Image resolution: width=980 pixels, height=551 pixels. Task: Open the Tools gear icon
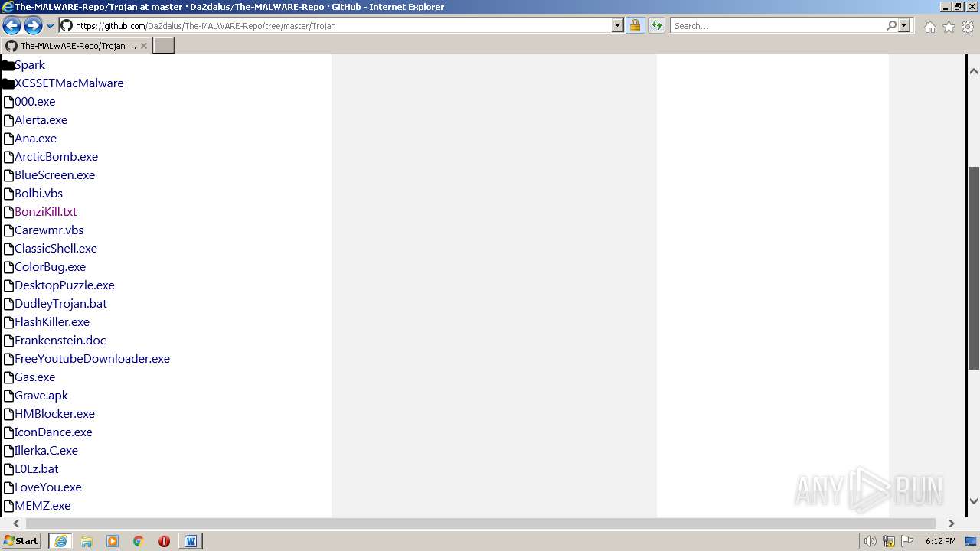[968, 27]
